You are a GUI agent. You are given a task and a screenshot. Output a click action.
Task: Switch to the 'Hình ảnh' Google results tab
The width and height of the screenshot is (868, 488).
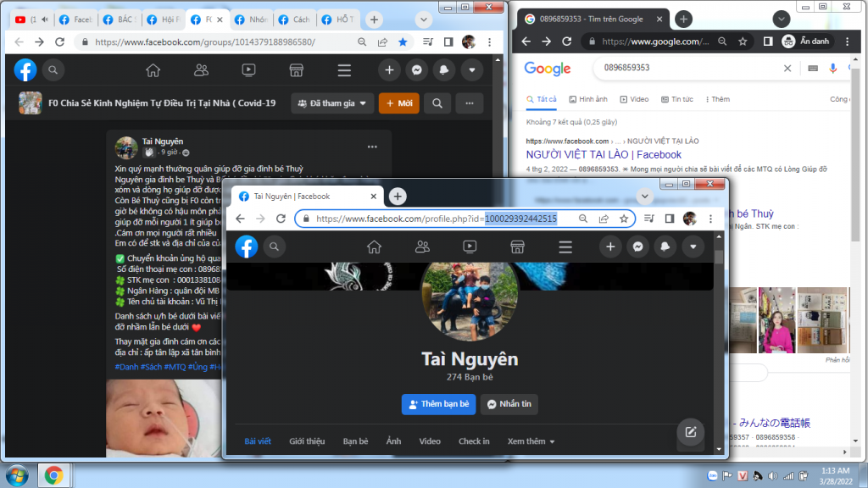(x=588, y=99)
